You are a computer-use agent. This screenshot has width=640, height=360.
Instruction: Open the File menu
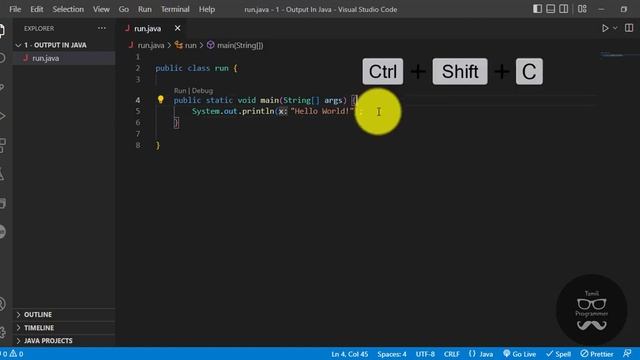tap(15, 9)
